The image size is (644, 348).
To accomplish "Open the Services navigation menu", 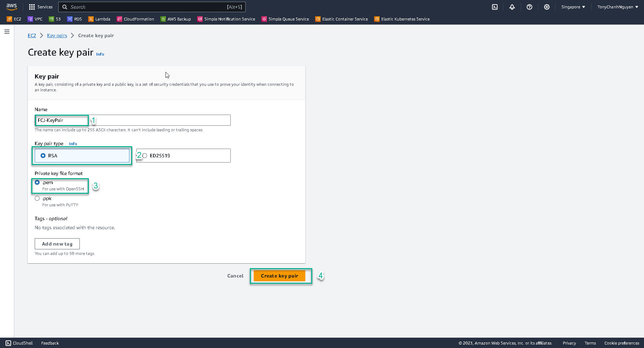I will click(41, 7).
